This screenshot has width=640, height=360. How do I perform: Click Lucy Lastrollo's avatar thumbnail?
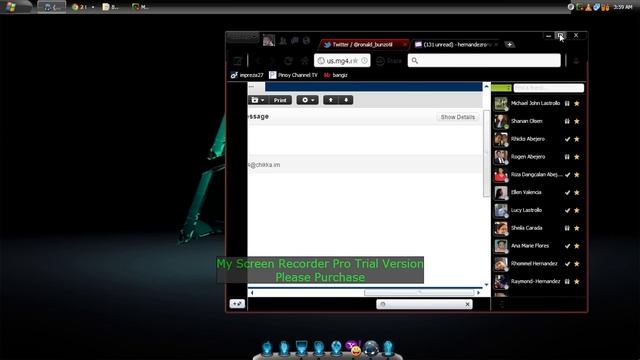501,211
